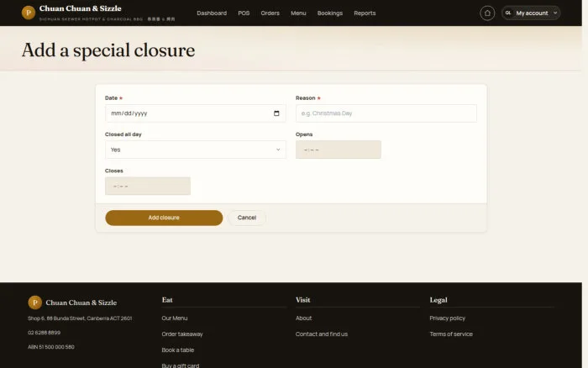Viewport: 588px width, 368px height.
Task: Click the QL avatar badge in account menu
Action: [x=508, y=13]
